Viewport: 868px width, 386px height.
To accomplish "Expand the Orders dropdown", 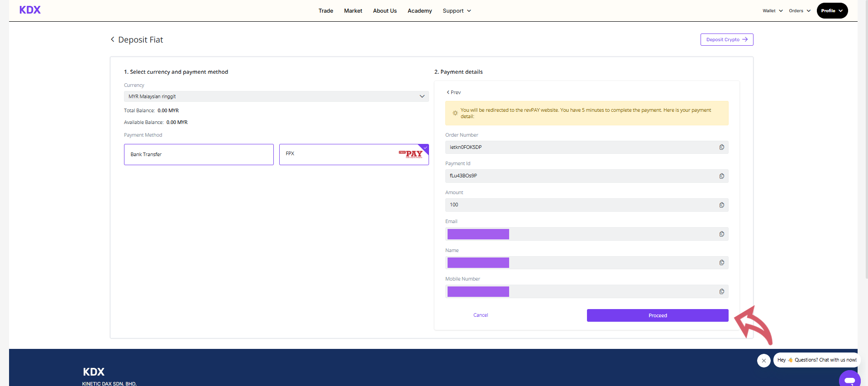I will (x=800, y=11).
